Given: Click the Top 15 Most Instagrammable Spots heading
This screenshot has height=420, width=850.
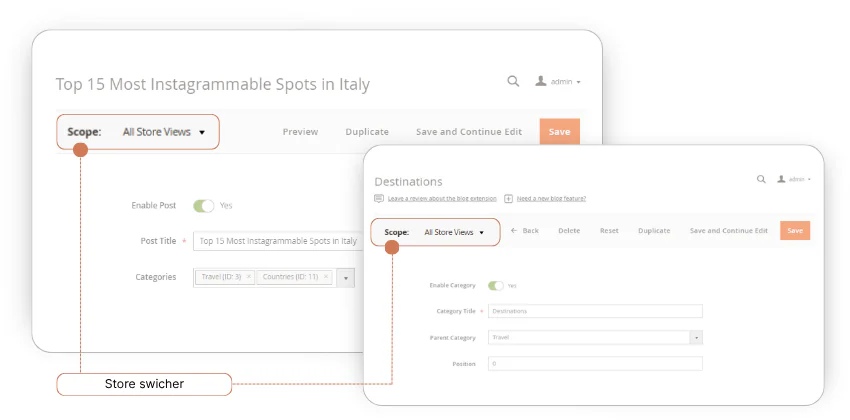Looking at the screenshot, I should (212, 85).
